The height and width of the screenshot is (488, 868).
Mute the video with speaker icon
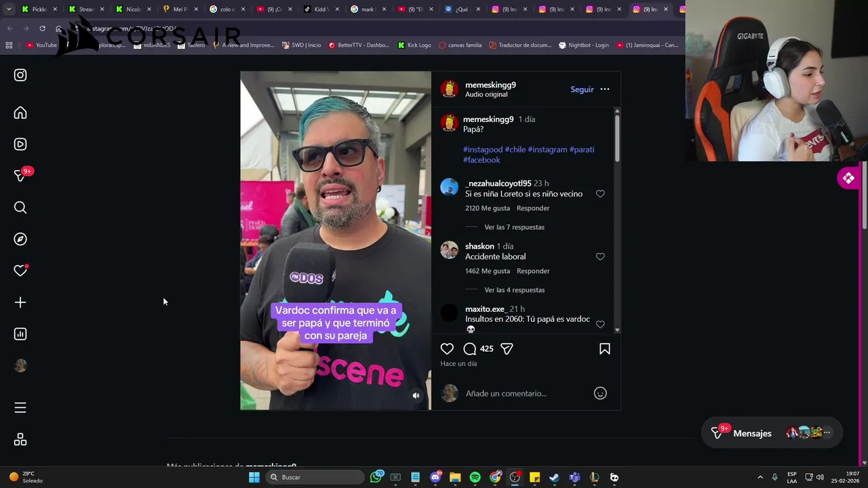point(416,396)
